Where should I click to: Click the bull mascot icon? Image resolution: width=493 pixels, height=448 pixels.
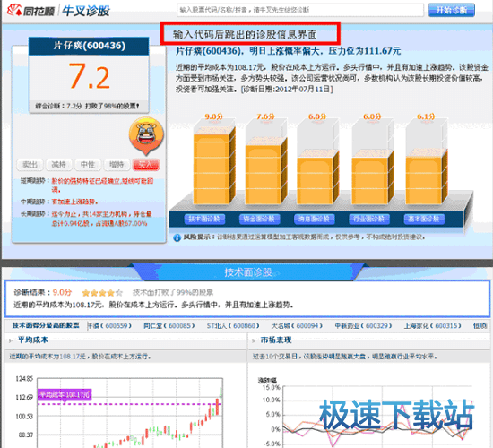[x=146, y=136]
